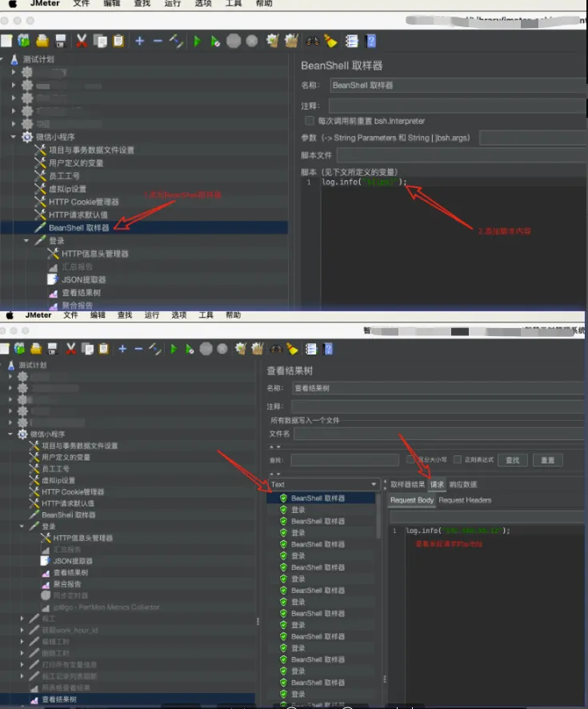Click the Add plus icon in lower toolbar
The width and height of the screenshot is (588, 709).
[x=122, y=349]
